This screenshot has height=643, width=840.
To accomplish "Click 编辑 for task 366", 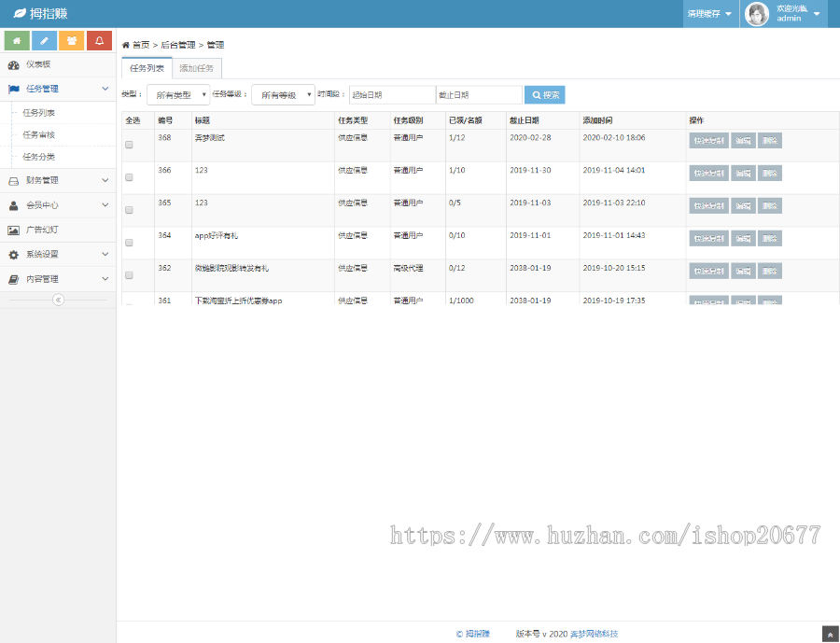I will tap(743, 174).
